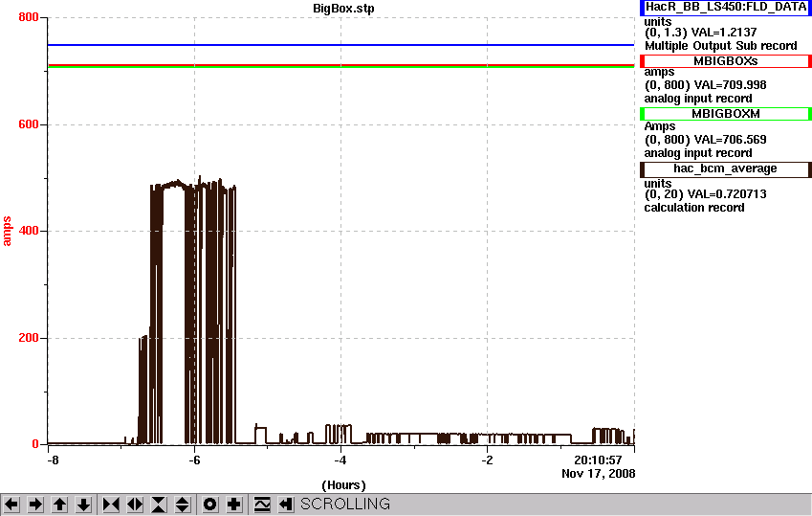Click the circle auto-scale toolbar button

click(x=209, y=505)
